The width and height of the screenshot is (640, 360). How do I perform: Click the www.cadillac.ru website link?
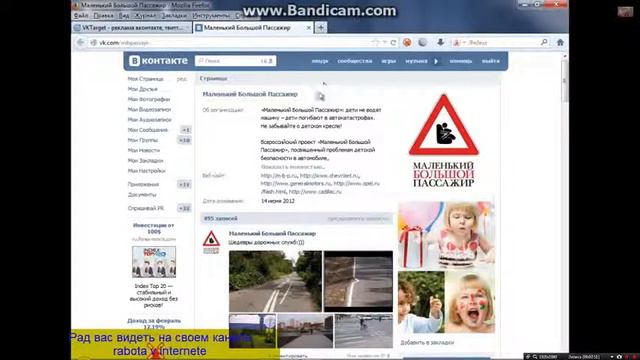(315, 191)
